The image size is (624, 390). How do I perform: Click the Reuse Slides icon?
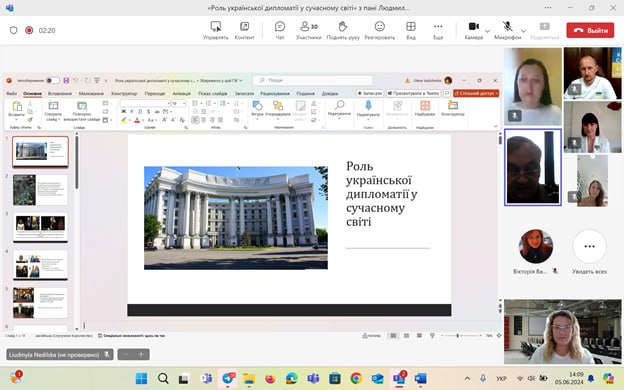82,106
